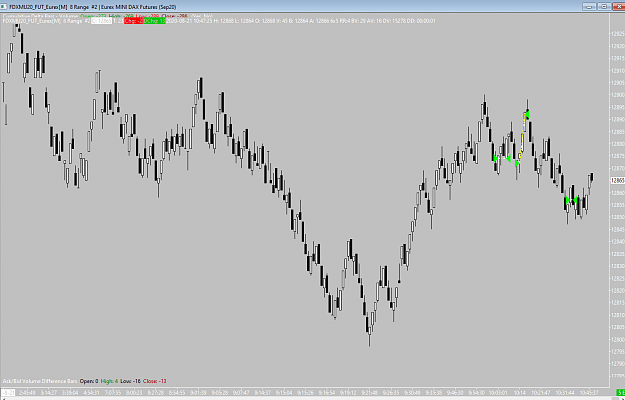Maximize the FDXMU20 chart window
Viewport: 625px width, 400px height.
click(603, 6)
